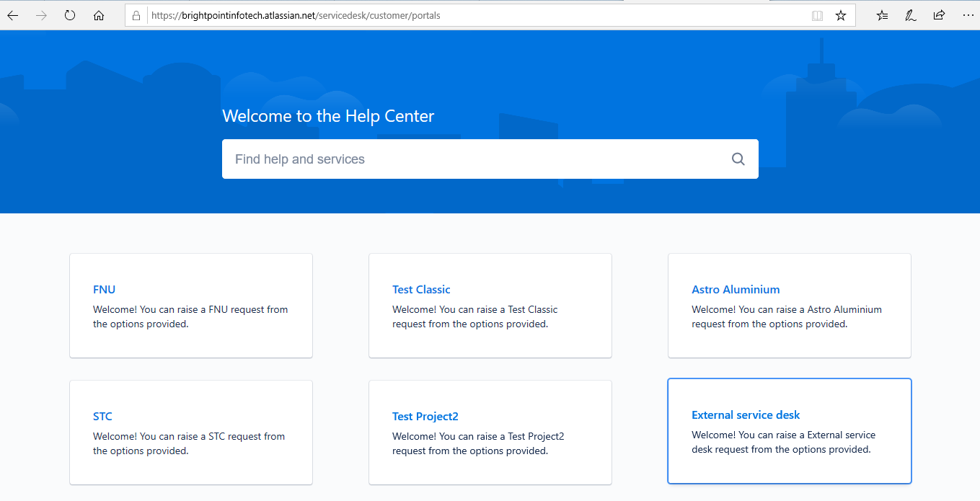Reload the page with the refresh icon
The image size is (980, 501).
pyautogui.click(x=70, y=15)
